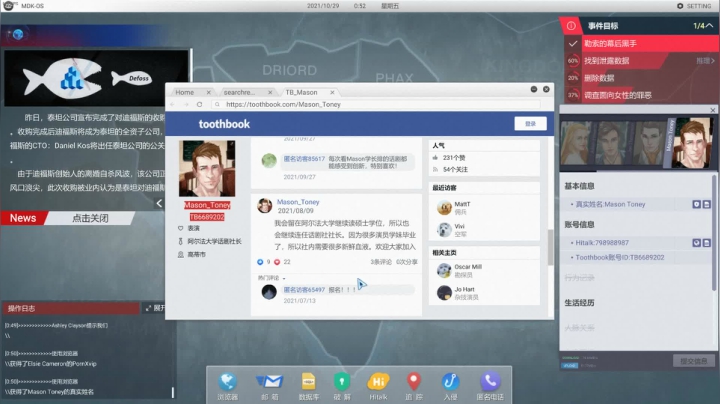The image size is (720, 404).
Task: Collapse the 事件目标 objectives list
Action: coord(710,26)
